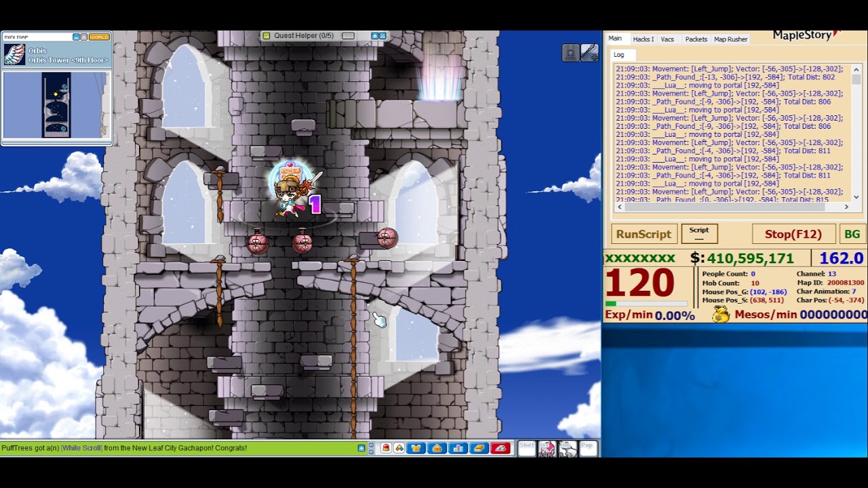Click the 162.0 value

(841, 258)
